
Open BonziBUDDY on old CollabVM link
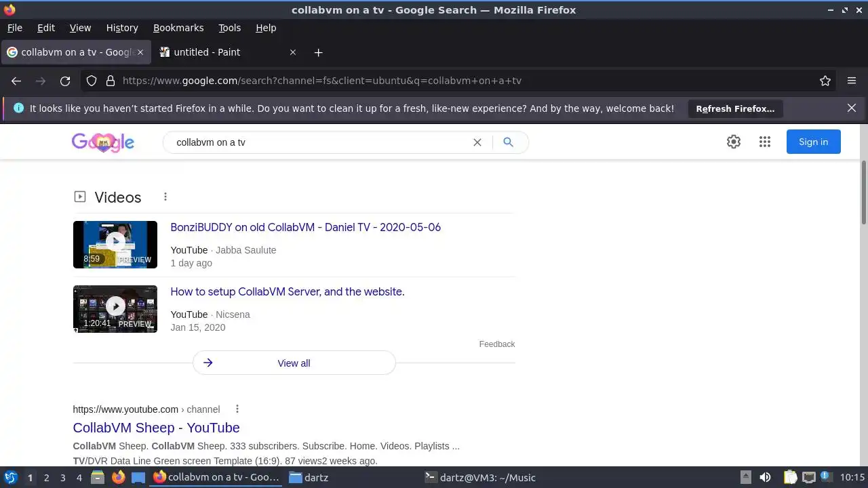coord(305,227)
